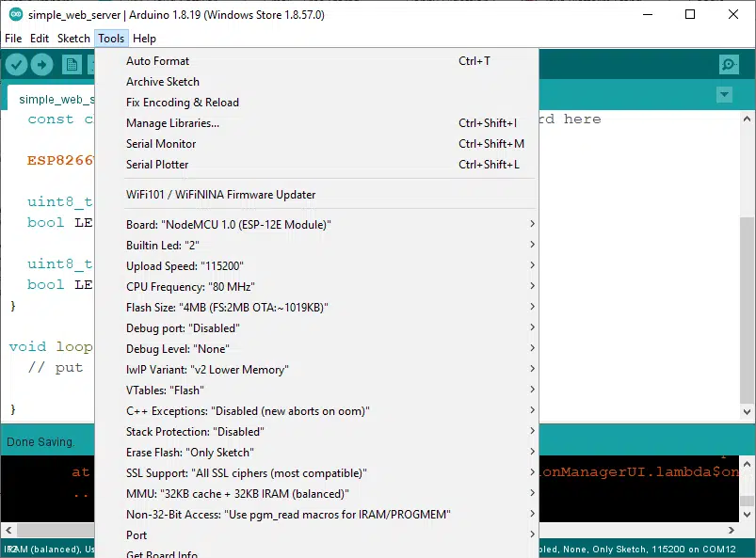Viewport: 756px width, 558px height.
Task: Click the editor vertical scrollbar thumb
Action: point(747,311)
